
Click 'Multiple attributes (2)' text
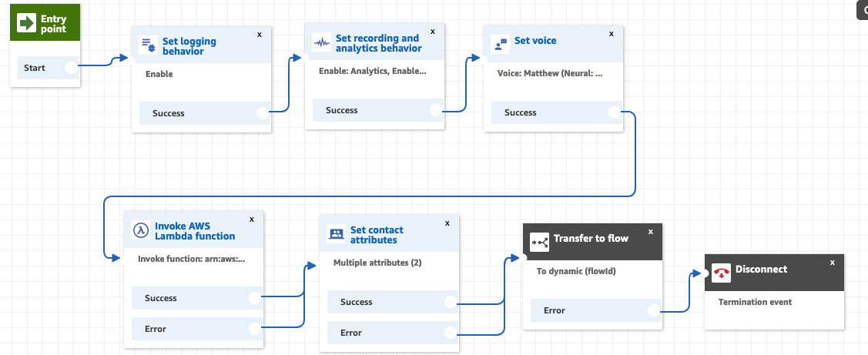click(377, 263)
